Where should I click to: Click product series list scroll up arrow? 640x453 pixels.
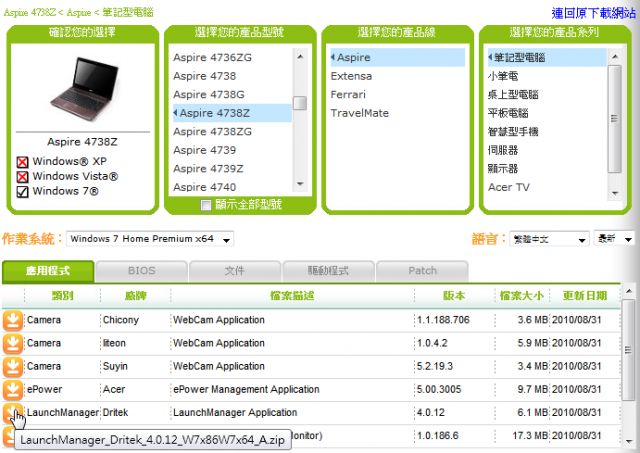(615, 56)
